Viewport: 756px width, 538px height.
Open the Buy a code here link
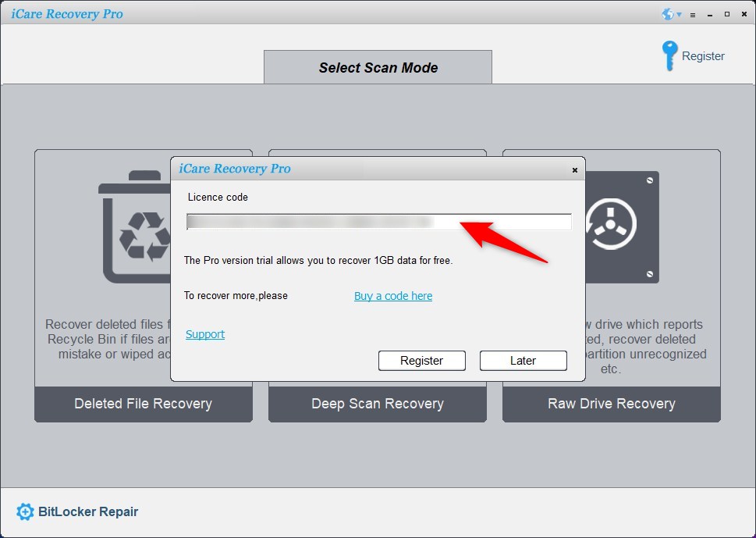pos(393,296)
